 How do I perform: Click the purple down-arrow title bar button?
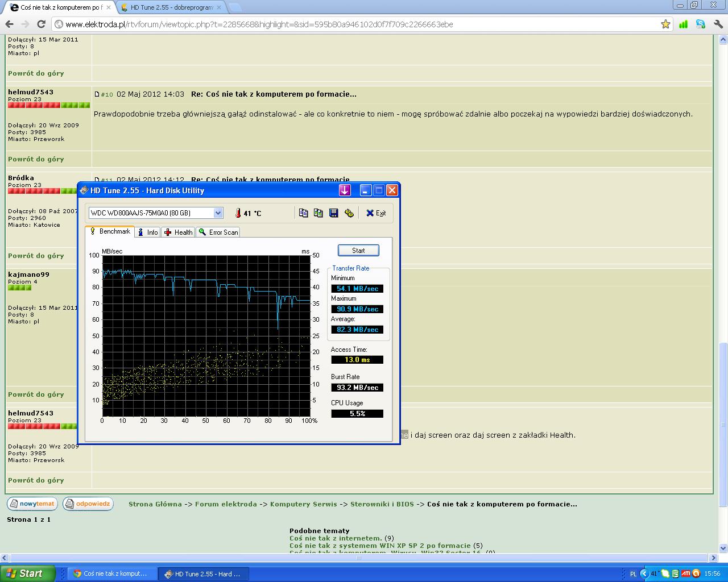345,190
